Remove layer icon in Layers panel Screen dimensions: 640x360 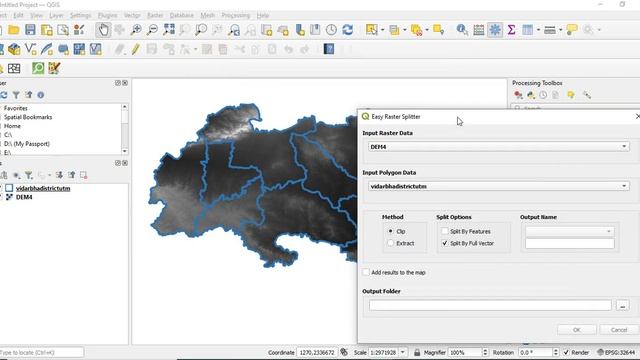point(84,175)
